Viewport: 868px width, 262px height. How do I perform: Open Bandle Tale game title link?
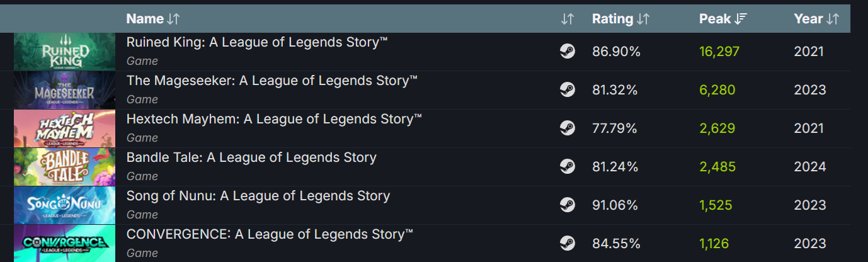251,157
